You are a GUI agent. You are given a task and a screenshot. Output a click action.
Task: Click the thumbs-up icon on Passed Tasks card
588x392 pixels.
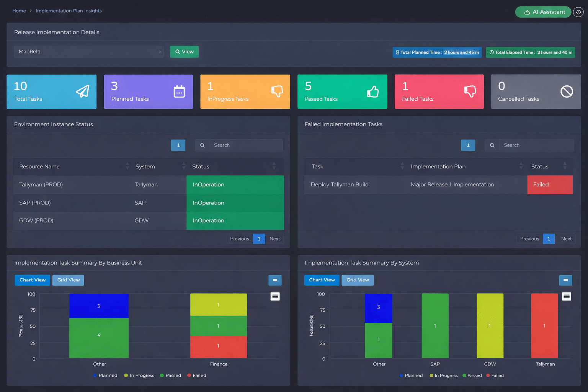(373, 91)
